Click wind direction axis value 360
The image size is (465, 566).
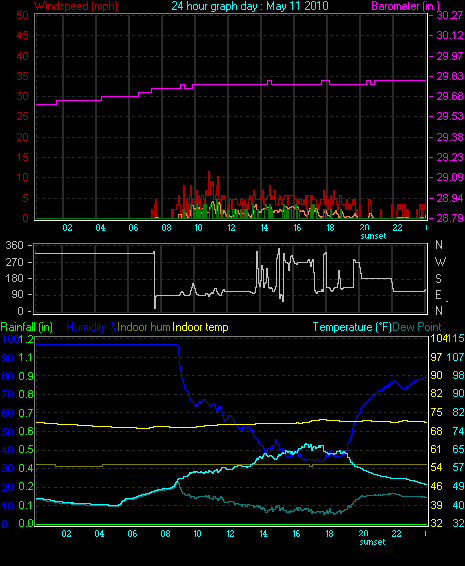coord(14,245)
